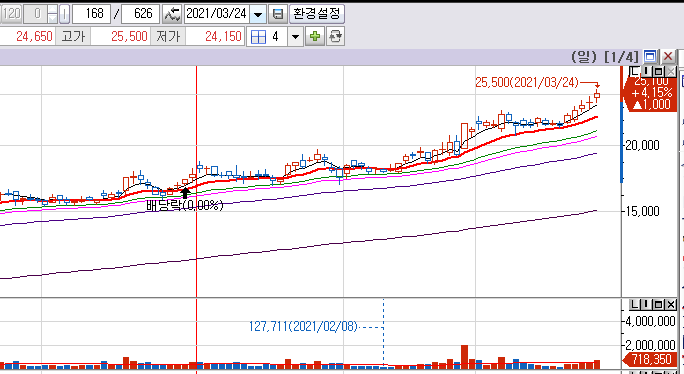Click the 저가 label
Screen dimensions: 684x374
tap(168, 36)
